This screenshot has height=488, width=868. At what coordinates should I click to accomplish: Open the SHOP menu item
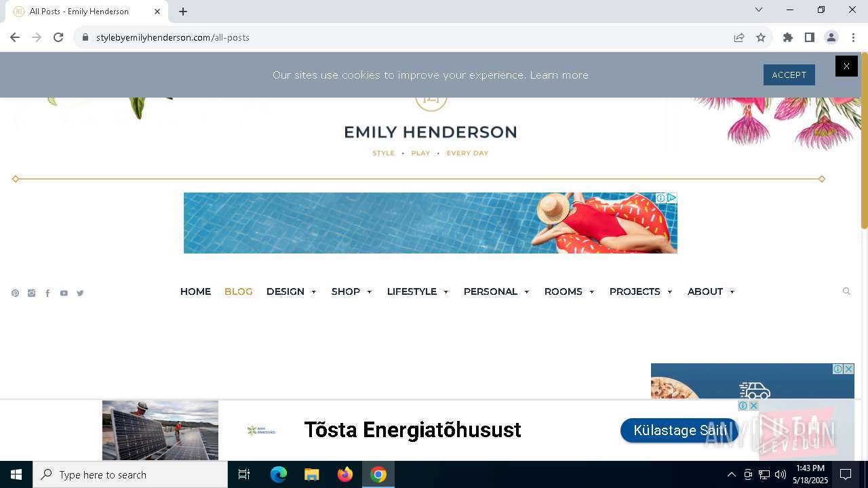click(x=346, y=291)
